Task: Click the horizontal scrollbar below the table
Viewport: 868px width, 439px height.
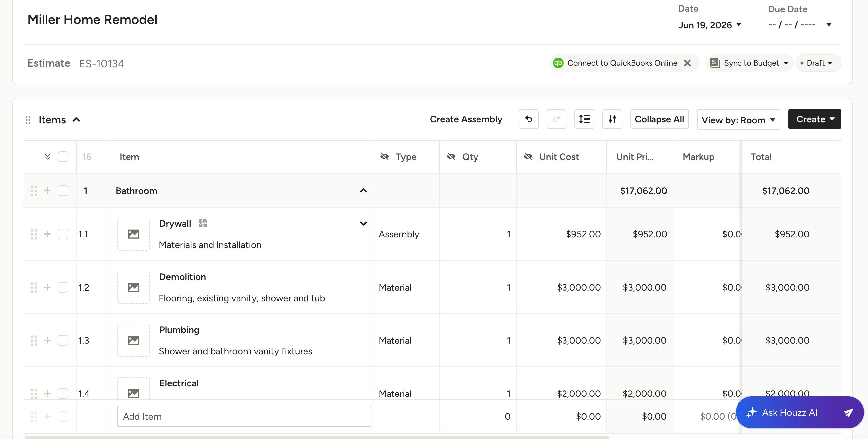Action: click(x=317, y=437)
